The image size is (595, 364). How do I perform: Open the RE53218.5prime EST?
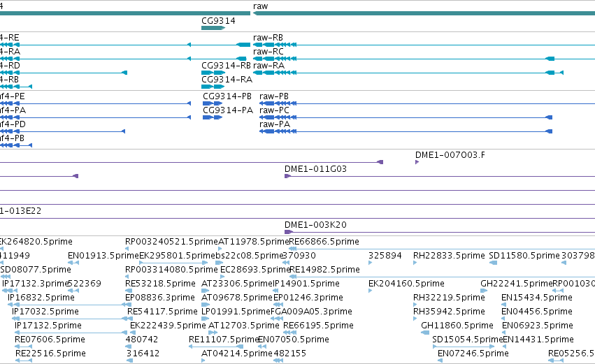(160, 284)
